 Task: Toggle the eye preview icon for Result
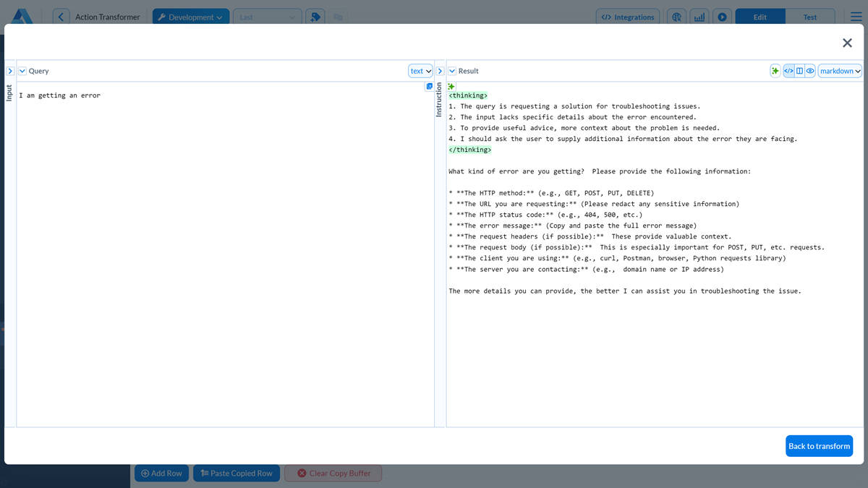(810, 70)
